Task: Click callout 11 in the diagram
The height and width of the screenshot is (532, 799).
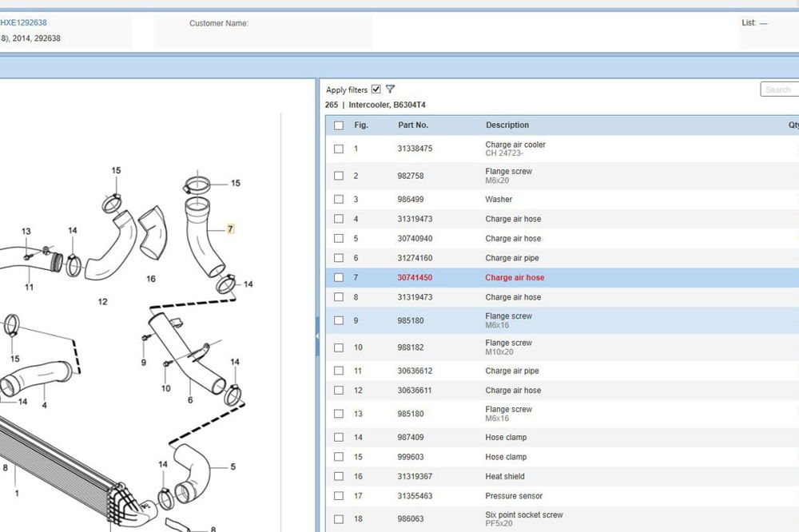Action: tap(29, 287)
